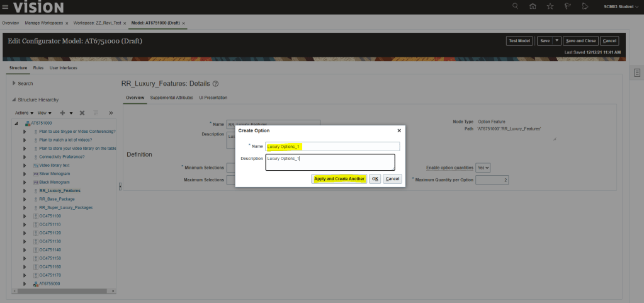Open the Save button dropdown arrow
Image resolution: width=644 pixels, height=303 pixels.
557,41
